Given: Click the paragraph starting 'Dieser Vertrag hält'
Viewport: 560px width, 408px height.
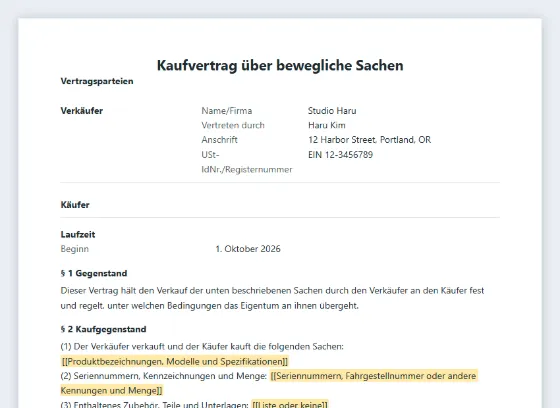Looking at the screenshot, I should click(272, 298).
